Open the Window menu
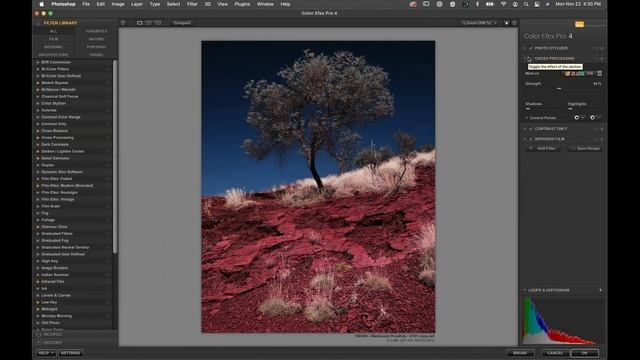The width and height of the screenshot is (640, 360). 265,4
